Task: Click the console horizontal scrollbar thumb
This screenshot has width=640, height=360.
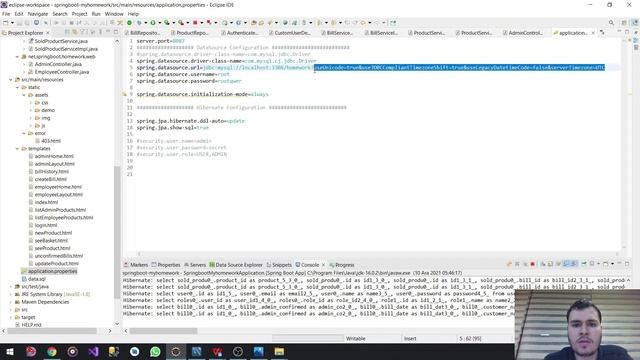Action: tap(163, 331)
